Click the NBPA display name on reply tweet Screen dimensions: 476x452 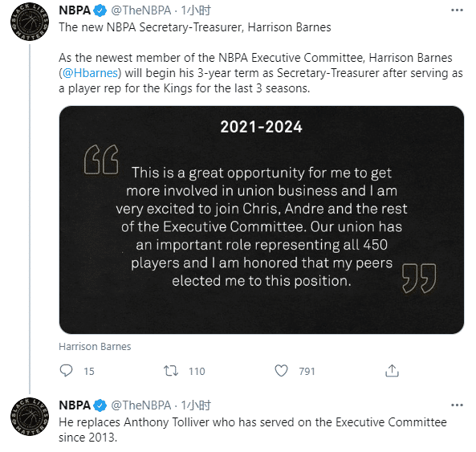tap(75, 405)
